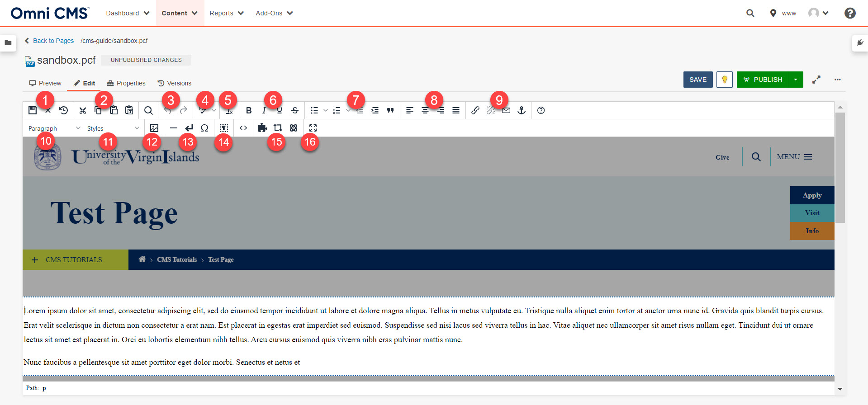Click the CMS Tutorials breadcrumb link
The height and width of the screenshot is (405, 868).
click(x=177, y=259)
